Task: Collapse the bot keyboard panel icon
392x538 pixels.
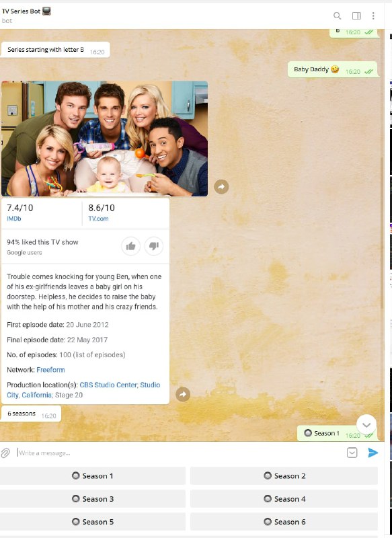Action: tap(352, 453)
